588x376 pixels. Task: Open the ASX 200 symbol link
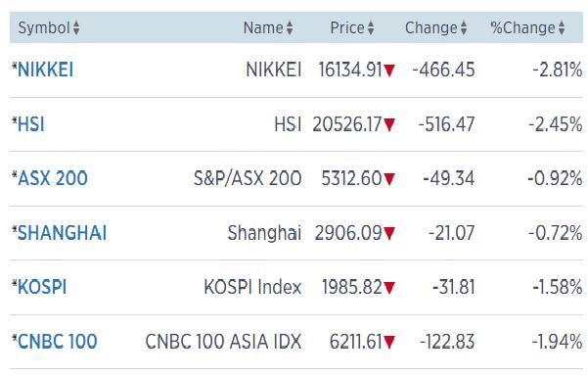[53, 178]
